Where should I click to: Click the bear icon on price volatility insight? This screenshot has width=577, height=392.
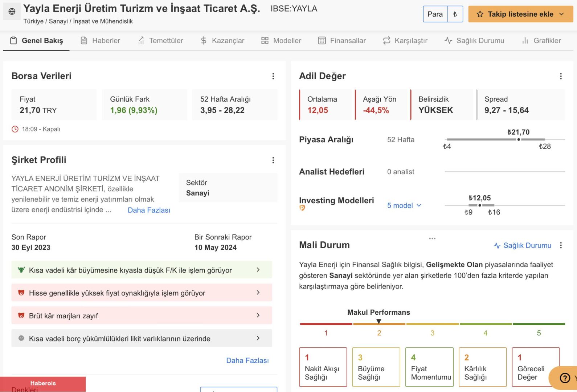coord(21,293)
